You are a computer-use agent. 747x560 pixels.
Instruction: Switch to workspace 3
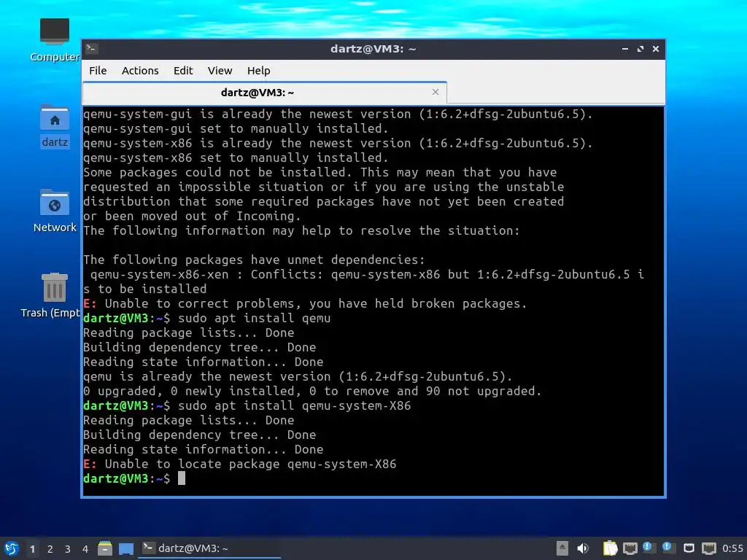(68, 549)
